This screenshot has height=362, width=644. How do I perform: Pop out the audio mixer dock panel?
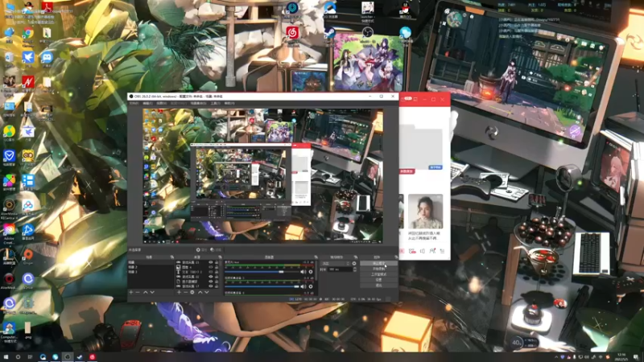316,257
